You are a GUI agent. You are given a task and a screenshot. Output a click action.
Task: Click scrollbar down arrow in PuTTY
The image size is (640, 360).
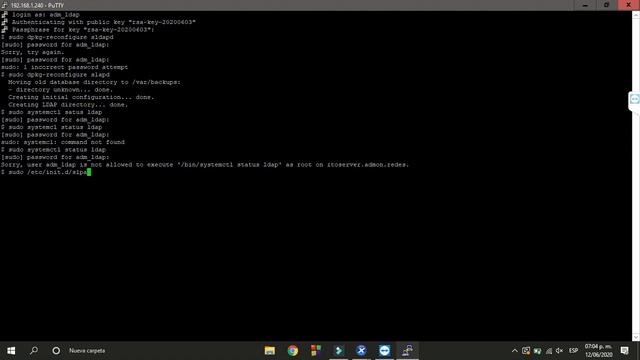tap(636, 337)
